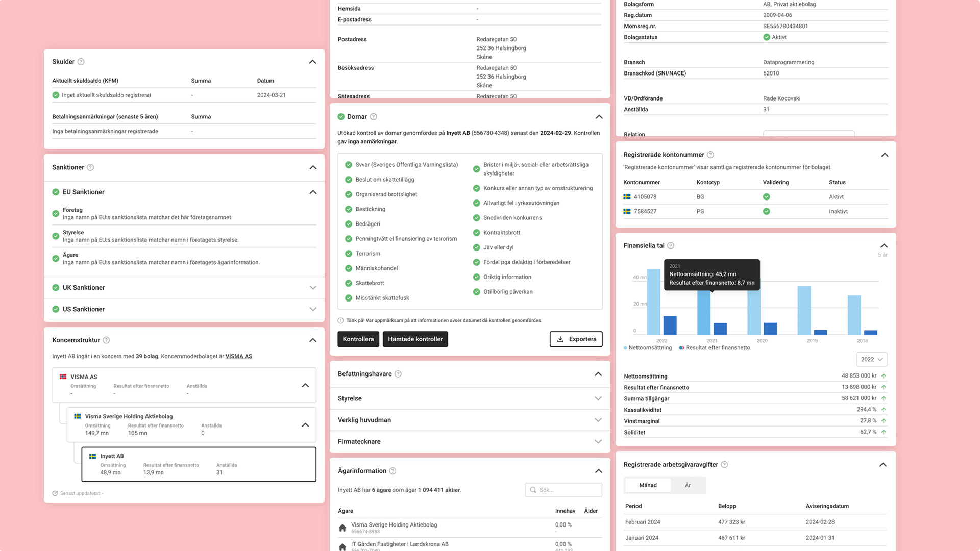Switch to the Månad tab
This screenshot has height=551, width=980.
(648, 485)
